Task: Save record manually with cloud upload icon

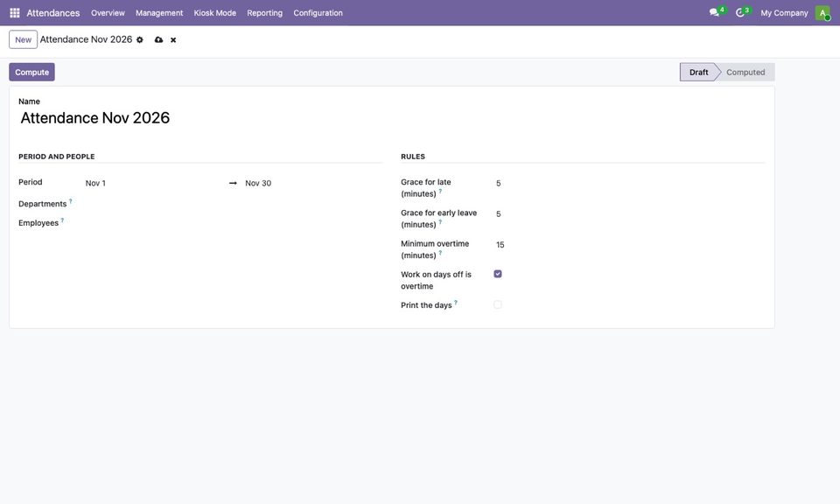Action: [158, 39]
